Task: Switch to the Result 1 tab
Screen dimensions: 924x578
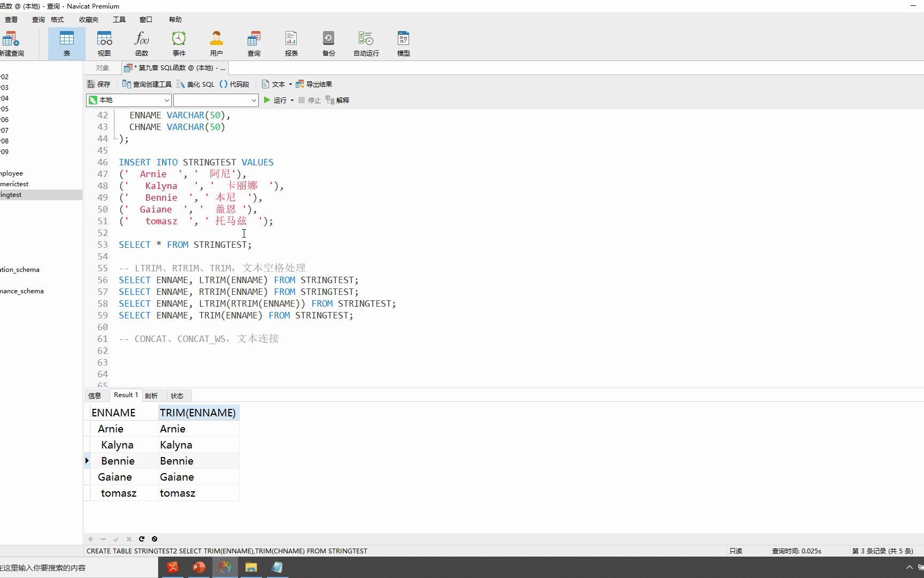Action: pyautogui.click(x=126, y=395)
